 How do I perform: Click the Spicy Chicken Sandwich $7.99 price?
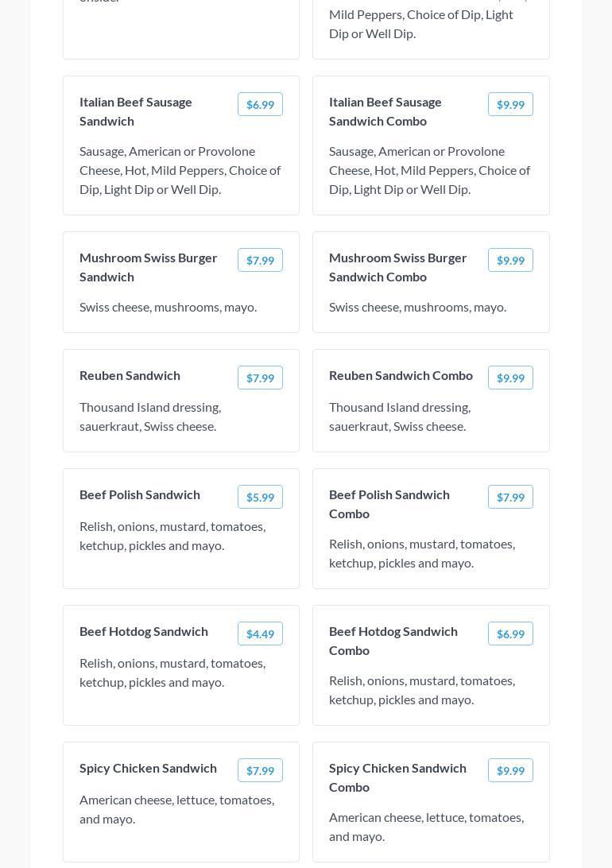[x=260, y=770]
